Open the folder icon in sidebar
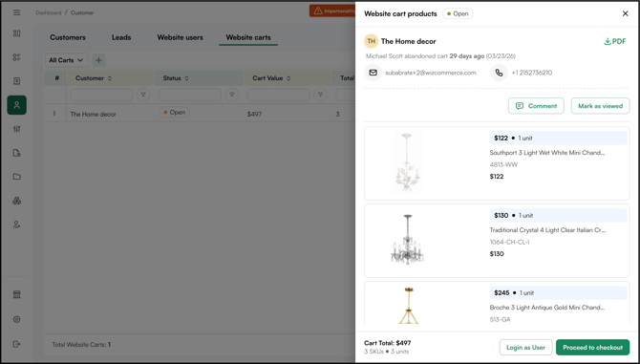This screenshot has width=640, height=364. point(17,177)
